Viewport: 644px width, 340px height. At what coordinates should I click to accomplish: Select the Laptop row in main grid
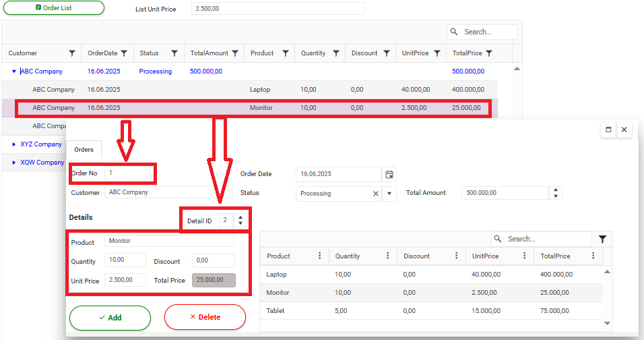pos(250,90)
